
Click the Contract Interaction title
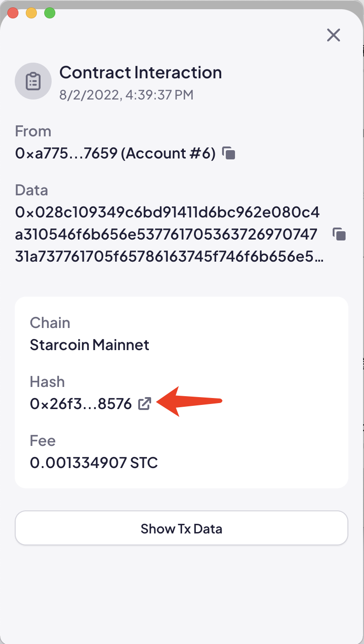[141, 72]
